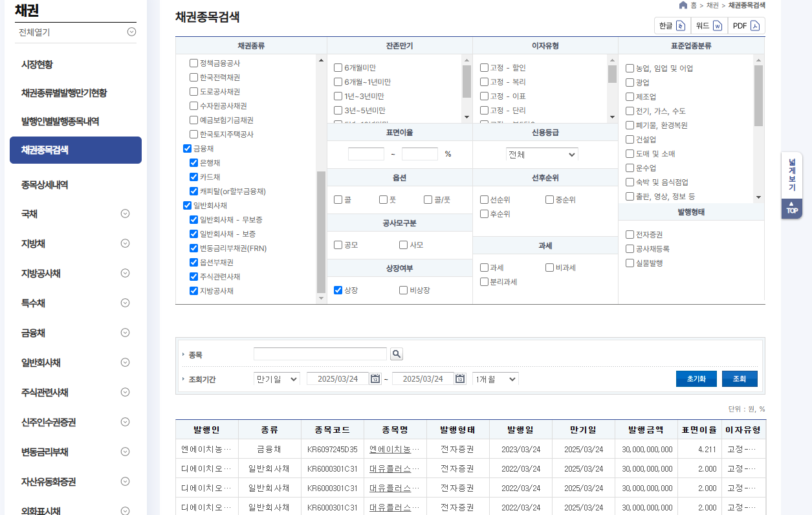Check the 지방공사채 checkbox in 채권종류
The height and width of the screenshot is (515, 812).
point(193,291)
